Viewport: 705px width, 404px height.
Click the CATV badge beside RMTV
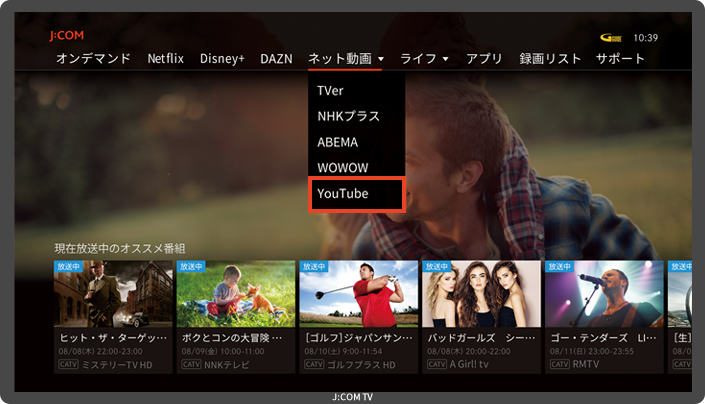559,364
